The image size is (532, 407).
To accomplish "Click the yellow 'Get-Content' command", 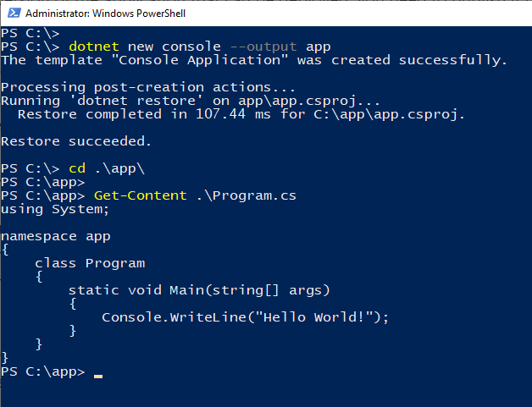I will [x=140, y=195].
